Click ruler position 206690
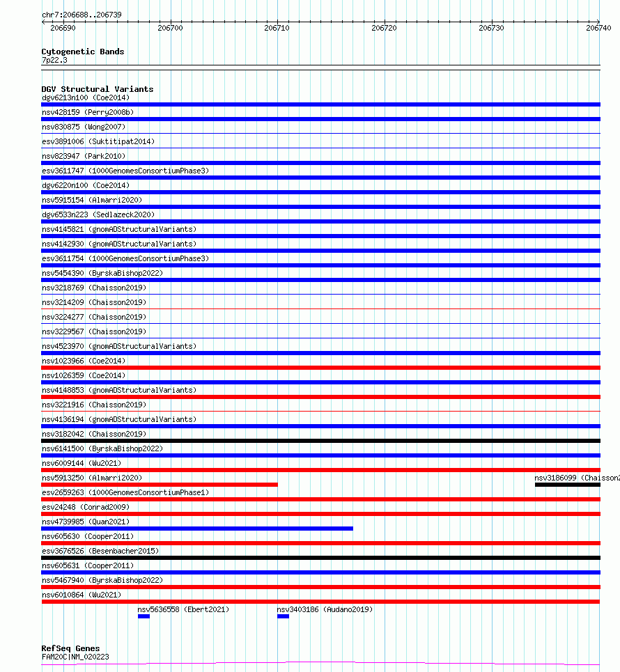 [x=63, y=28]
